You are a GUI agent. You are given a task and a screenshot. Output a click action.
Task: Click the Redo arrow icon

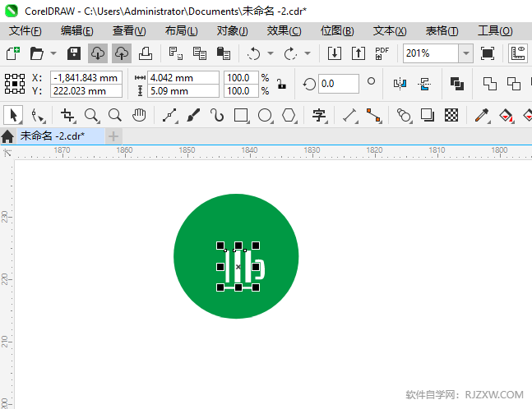(x=290, y=53)
